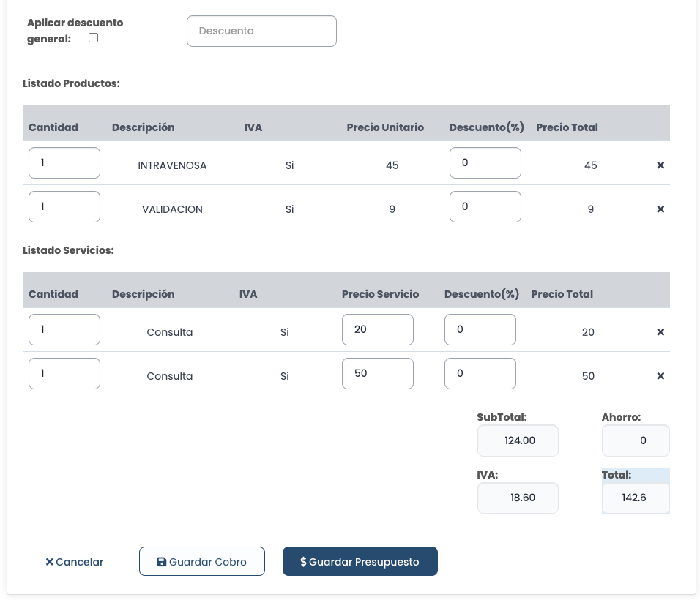700x600 pixels.
Task: Click the VALIDACION description text
Action: pos(172,209)
